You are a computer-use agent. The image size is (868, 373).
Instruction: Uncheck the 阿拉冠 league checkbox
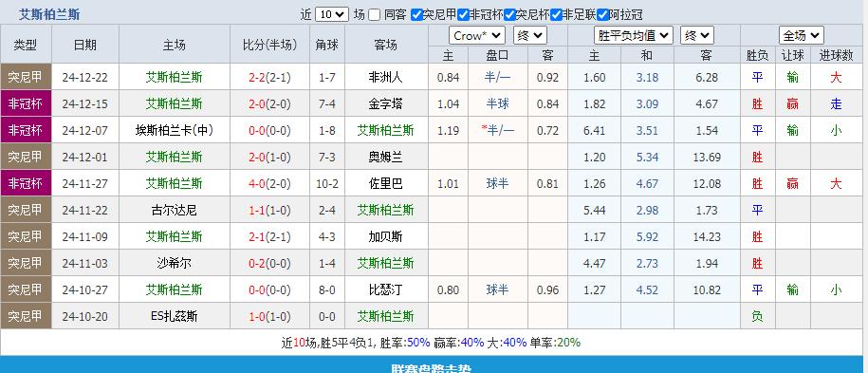[603, 15]
